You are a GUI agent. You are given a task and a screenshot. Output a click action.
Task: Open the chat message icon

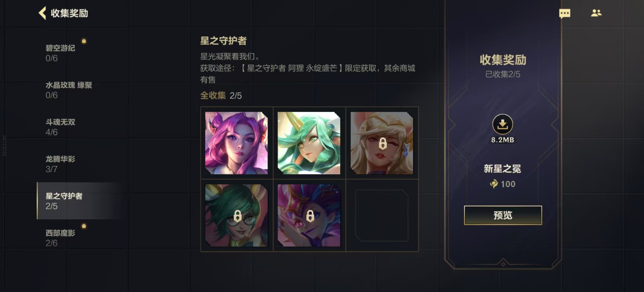565,13
